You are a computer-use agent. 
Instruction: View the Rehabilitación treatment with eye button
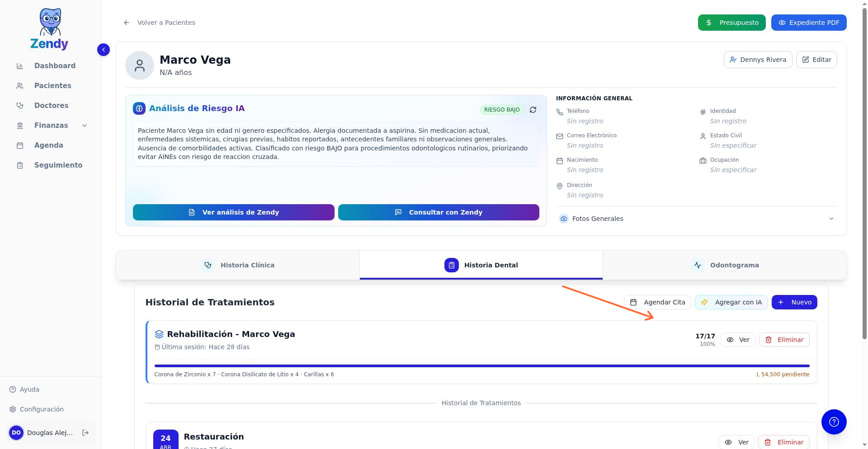point(738,340)
